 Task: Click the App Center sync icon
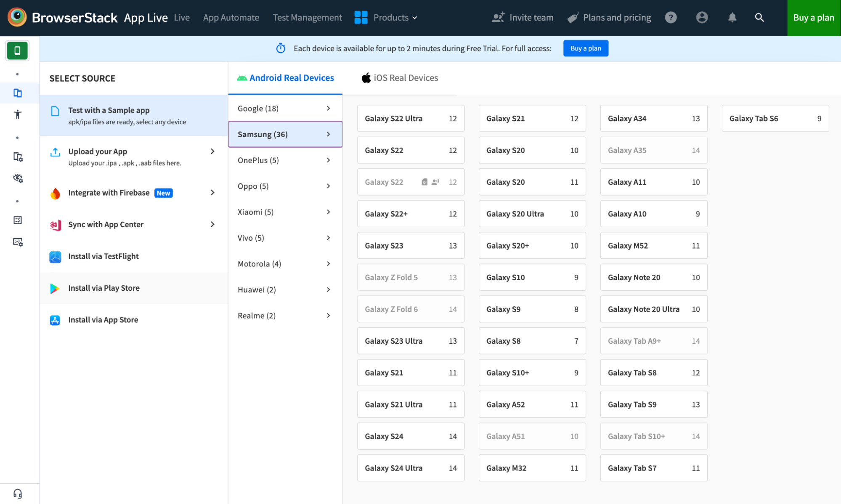click(x=55, y=225)
